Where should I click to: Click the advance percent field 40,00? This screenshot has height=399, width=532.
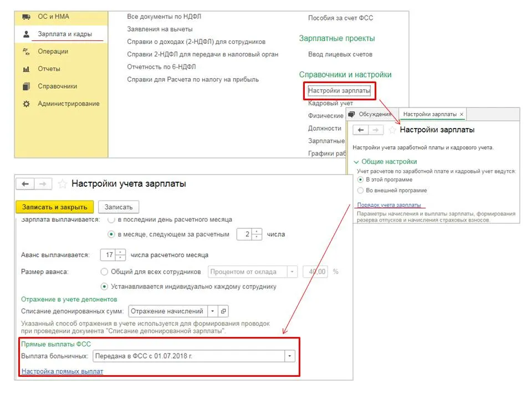(x=315, y=272)
